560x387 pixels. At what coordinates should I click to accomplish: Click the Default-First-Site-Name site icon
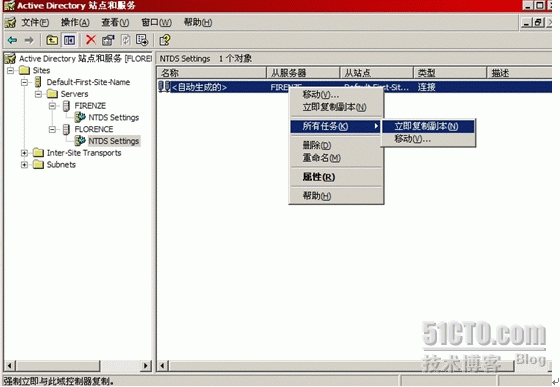tap(38, 82)
